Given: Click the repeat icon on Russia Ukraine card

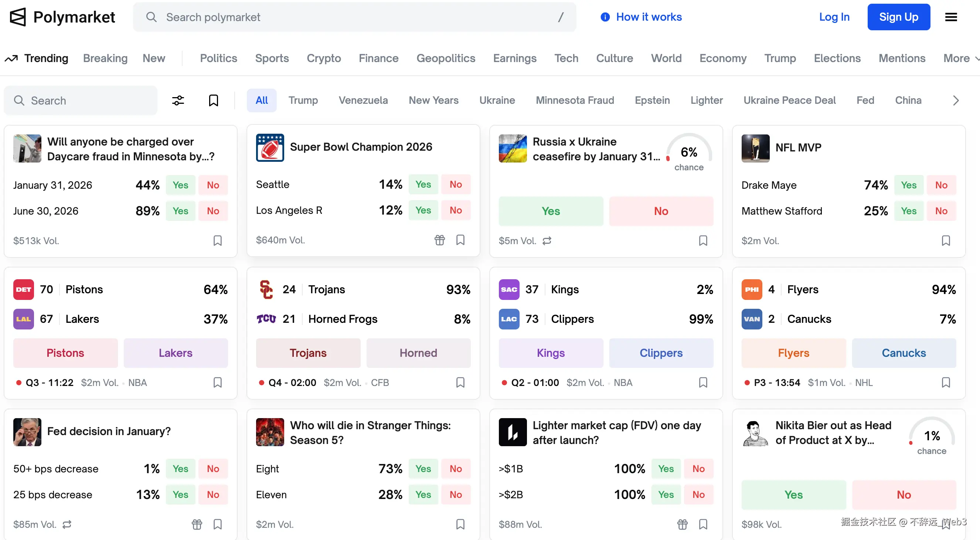Looking at the screenshot, I should pyautogui.click(x=547, y=241).
